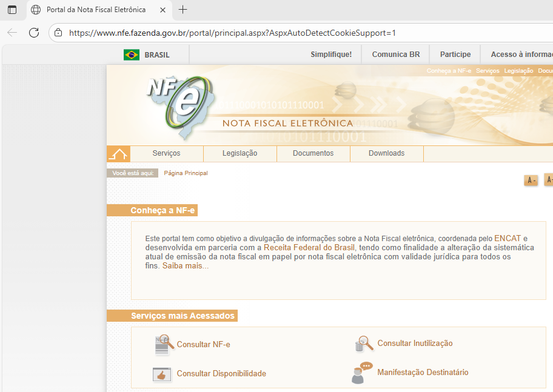Open the Legislação menu
This screenshot has height=392, width=553.
(240, 153)
